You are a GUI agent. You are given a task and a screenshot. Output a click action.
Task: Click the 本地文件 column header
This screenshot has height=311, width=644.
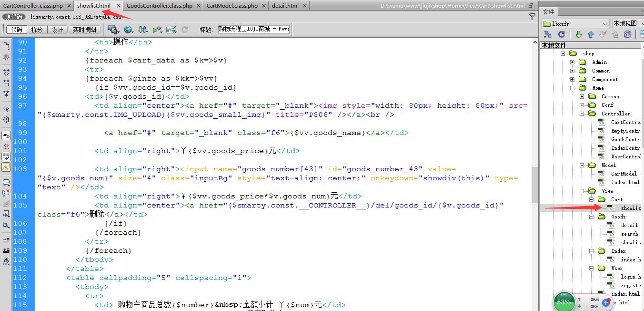(x=591, y=45)
